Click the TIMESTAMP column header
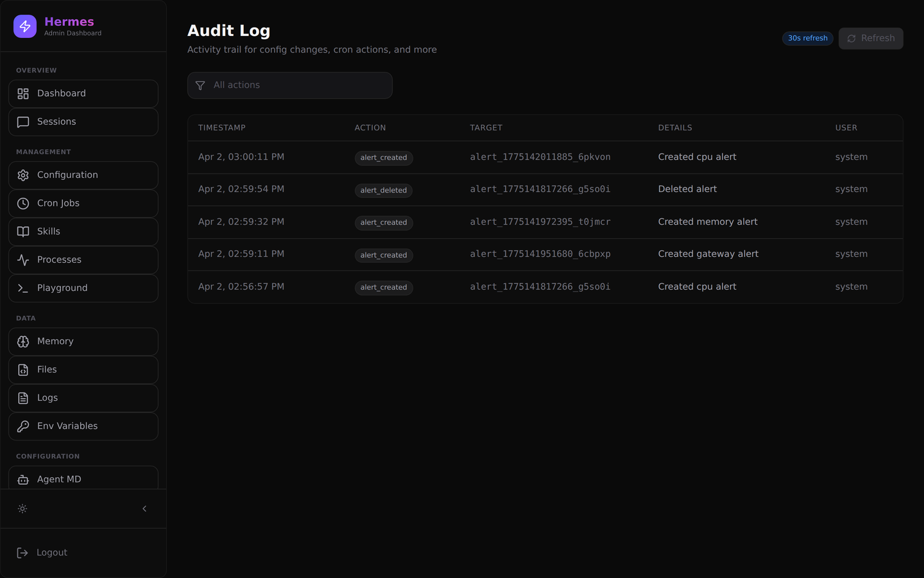The width and height of the screenshot is (924, 578). [222, 128]
